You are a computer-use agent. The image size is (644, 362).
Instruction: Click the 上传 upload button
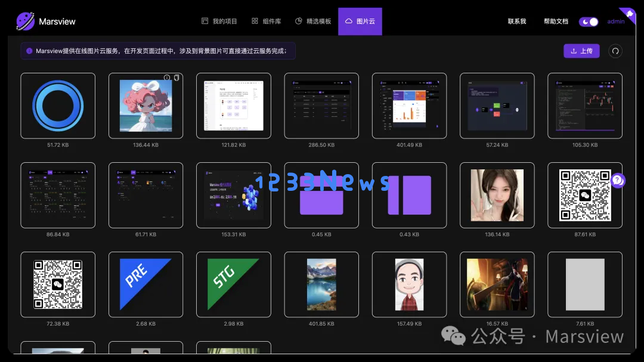pyautogui.click(x=581, y=51)
